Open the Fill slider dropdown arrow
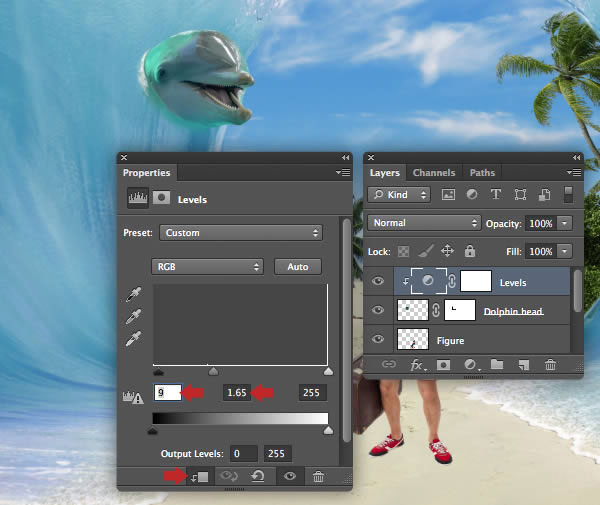The image size is (600, 505). point(565,251)
